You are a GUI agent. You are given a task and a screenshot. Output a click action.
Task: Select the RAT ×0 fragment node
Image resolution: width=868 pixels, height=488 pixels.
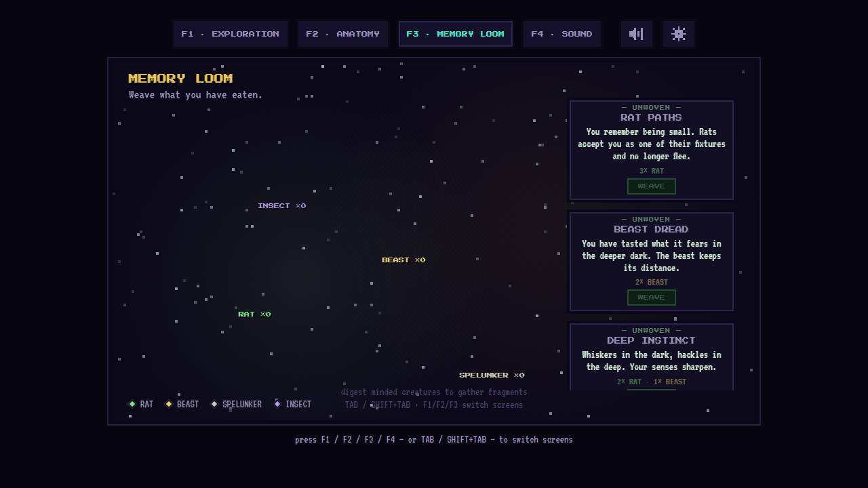tap(255, 314)
